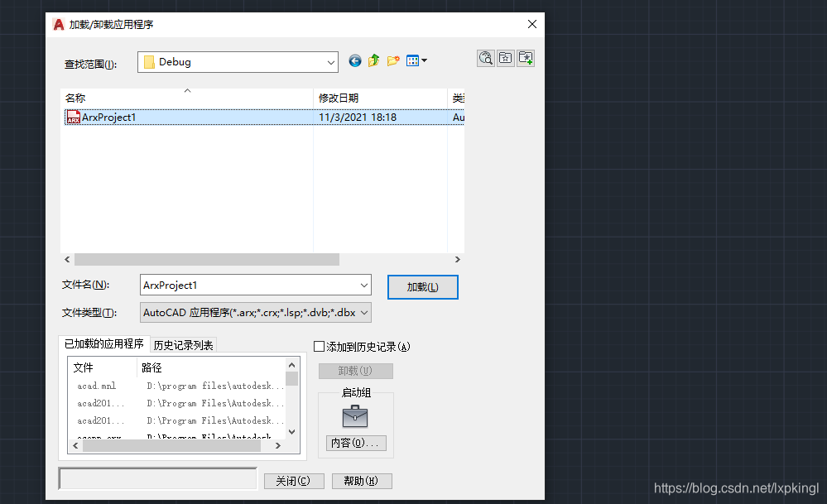The width and height of the screenshot is (827, 504).
Task: Click the 关闭(C) button
Action: pos(293,481)
